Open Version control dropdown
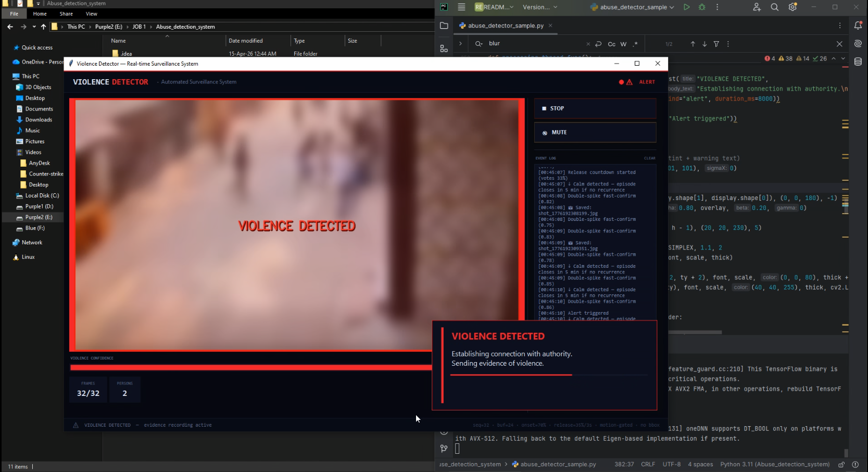Screen dimensions: 868x472 [540, 7]
